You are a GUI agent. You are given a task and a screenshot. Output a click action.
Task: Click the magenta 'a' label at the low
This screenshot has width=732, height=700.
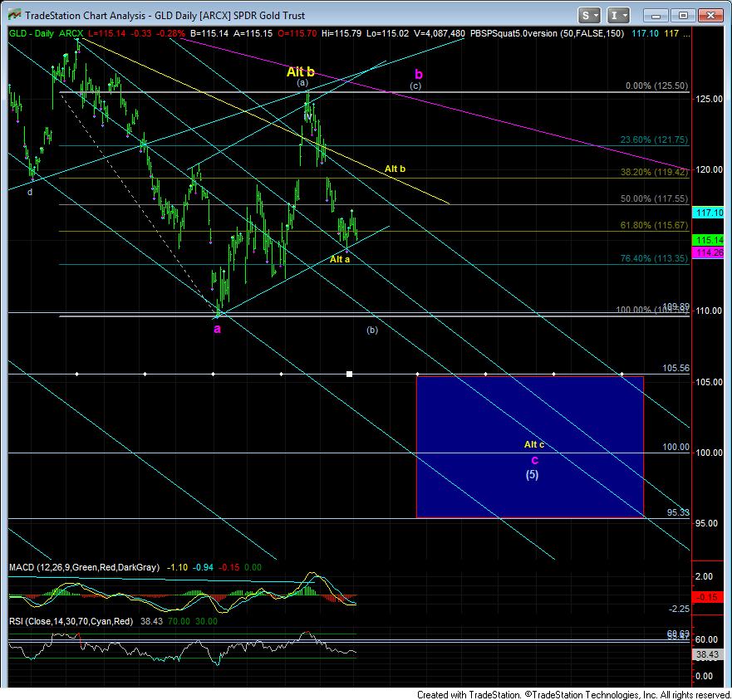(217, 329)
